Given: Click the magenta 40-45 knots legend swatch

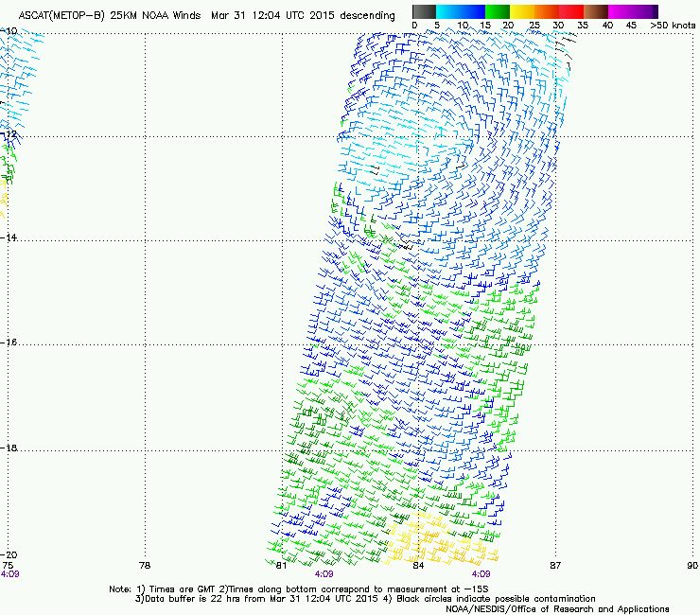Looking at the screenshot, I should tap(620, 11).
